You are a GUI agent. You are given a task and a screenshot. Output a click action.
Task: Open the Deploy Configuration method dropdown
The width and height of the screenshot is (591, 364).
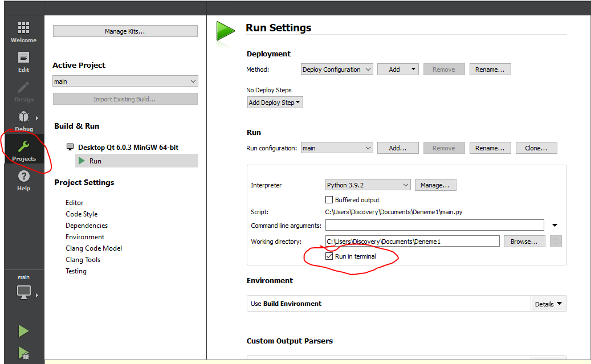pyautogui.click(x=337, y=69)
